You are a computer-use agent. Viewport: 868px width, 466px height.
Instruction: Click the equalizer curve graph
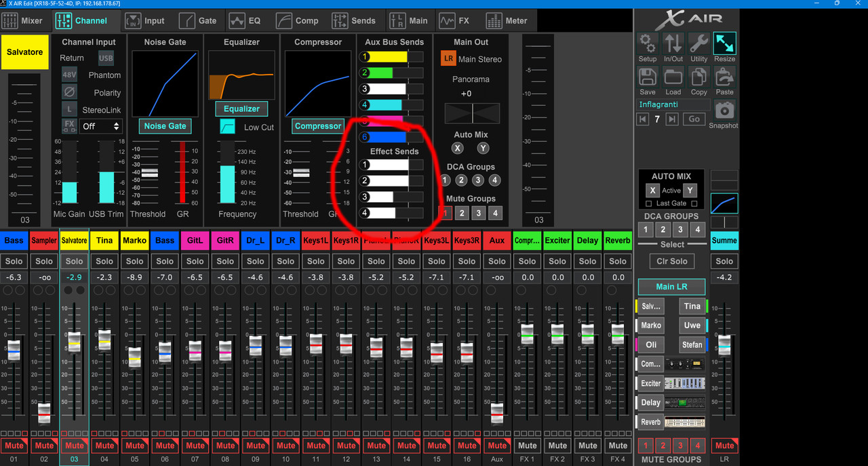[x=241, y=75]
